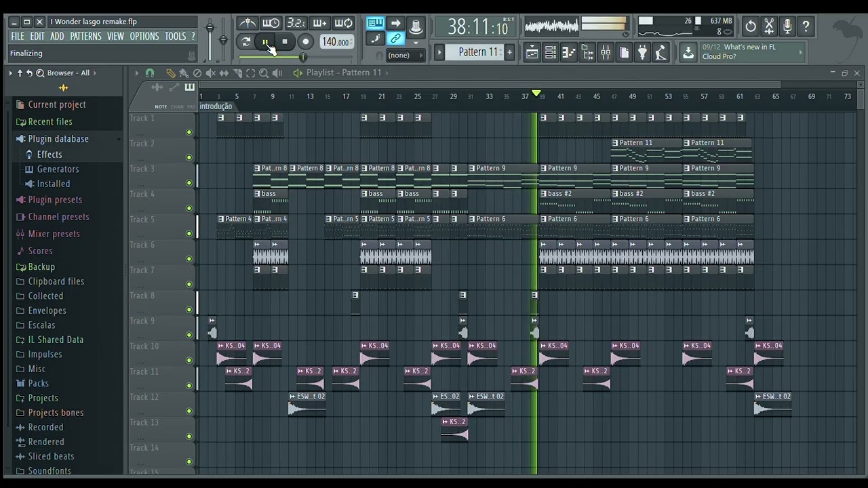Viewport: 868px width, 488px height.
Task: Toggle blend recording overdub icon
Action: pyautogui.click(x=319, y=24)
